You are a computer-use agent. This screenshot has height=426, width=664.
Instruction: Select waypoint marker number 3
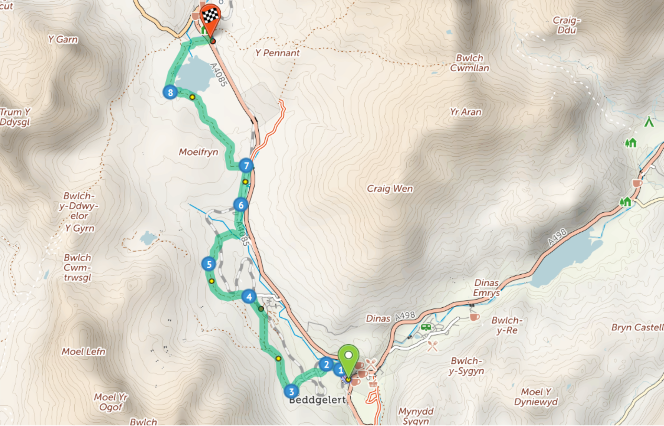[x=291, y=391]
